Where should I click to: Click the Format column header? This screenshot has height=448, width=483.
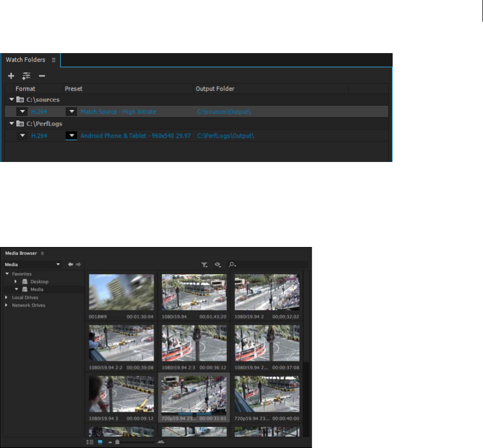(25, 89)
